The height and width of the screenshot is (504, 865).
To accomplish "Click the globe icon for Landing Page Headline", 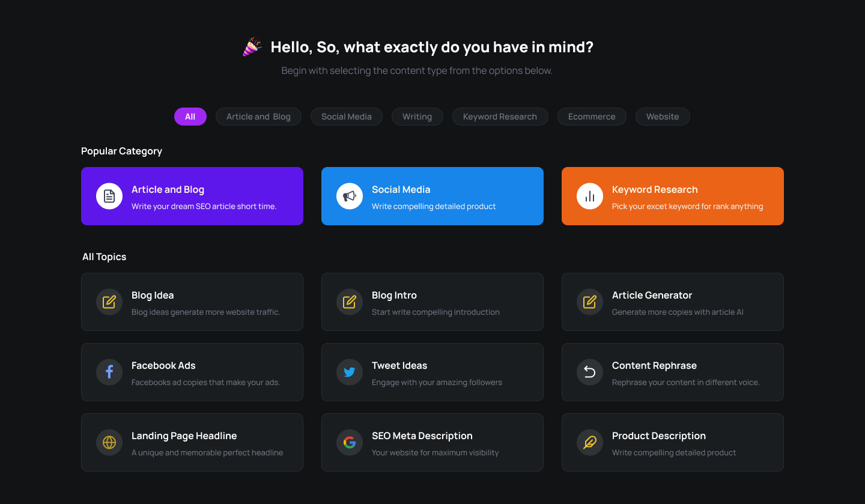I will click(109, 443).
